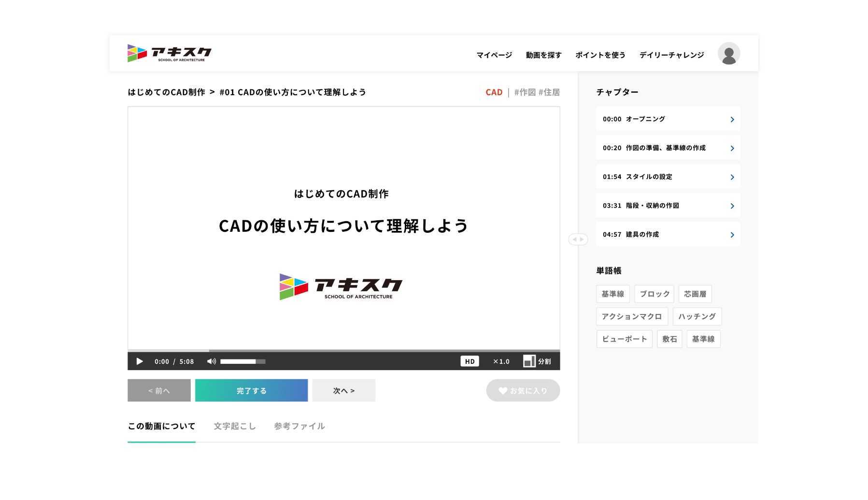Toggle HD quality badge

[470, 361]
